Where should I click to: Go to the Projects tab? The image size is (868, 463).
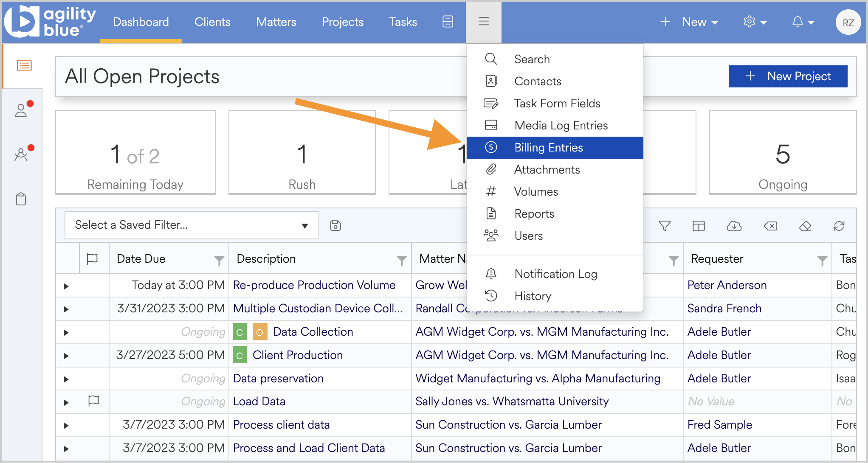click(343, 22)
